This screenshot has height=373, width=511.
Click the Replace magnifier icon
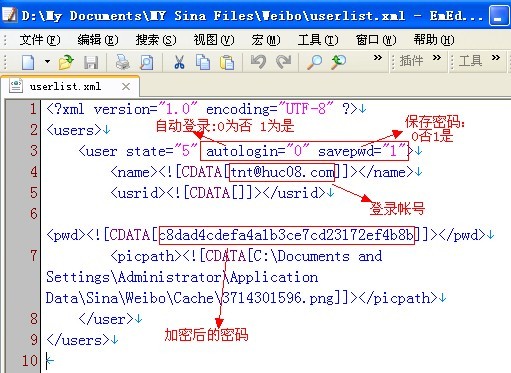(x=338, y=62)
